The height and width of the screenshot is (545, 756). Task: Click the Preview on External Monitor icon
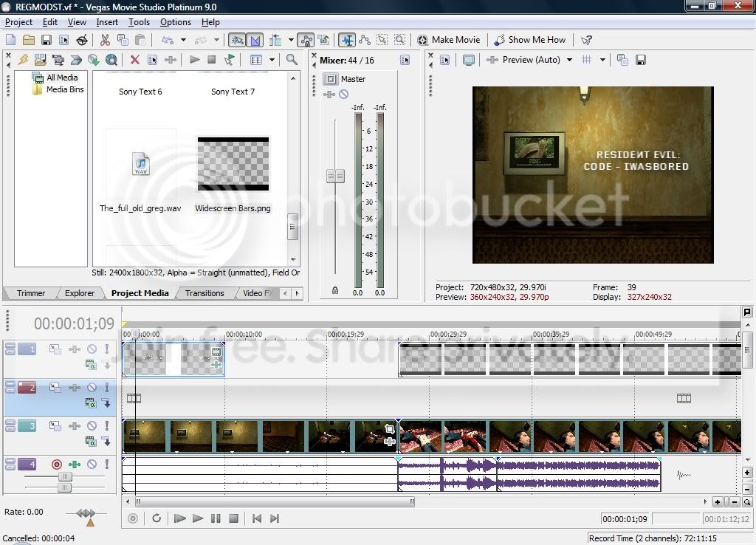(468, 60)
